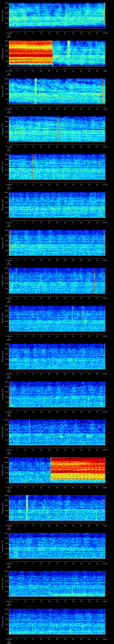The image size is (114, 644).
Task: Click the '23:32:00' time axis label
Action: [x=9, y=639]
